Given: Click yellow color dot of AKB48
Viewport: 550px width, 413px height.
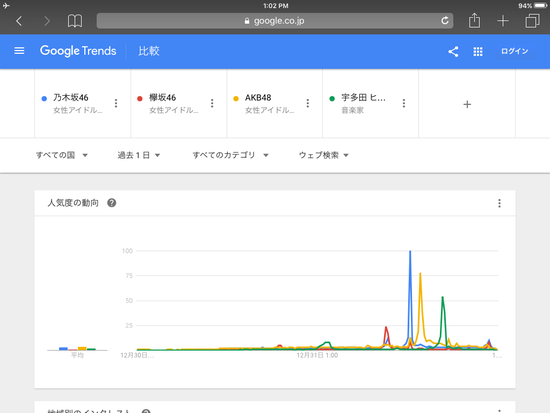Looking at the screenshot, I should 236,99.
